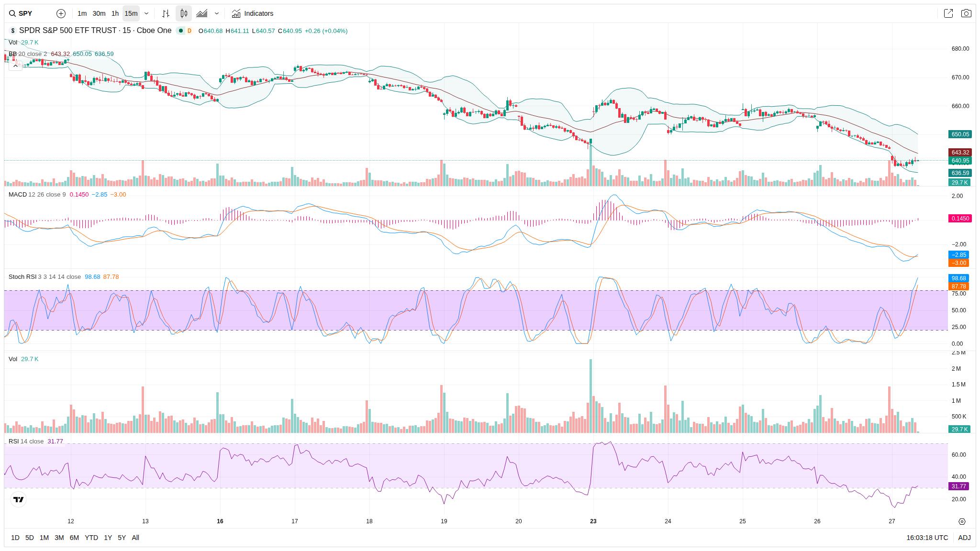Image resolution: width=980 pixels, height=551 pixels.
Task: Expand the chart style dropdown chevron
Action: [x=217, y=13]
